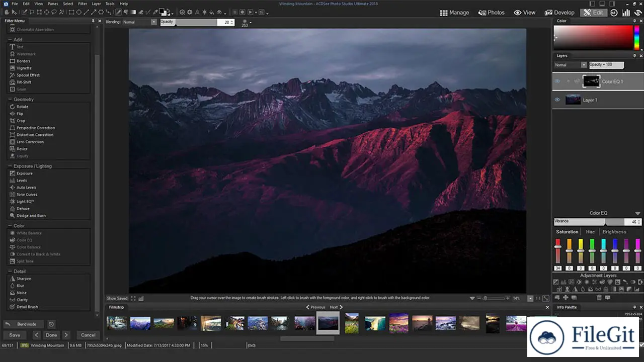Select the purple lavender field filmstrip thumbnail
This screenshot has height=362, width=644.
pos(516,323)
